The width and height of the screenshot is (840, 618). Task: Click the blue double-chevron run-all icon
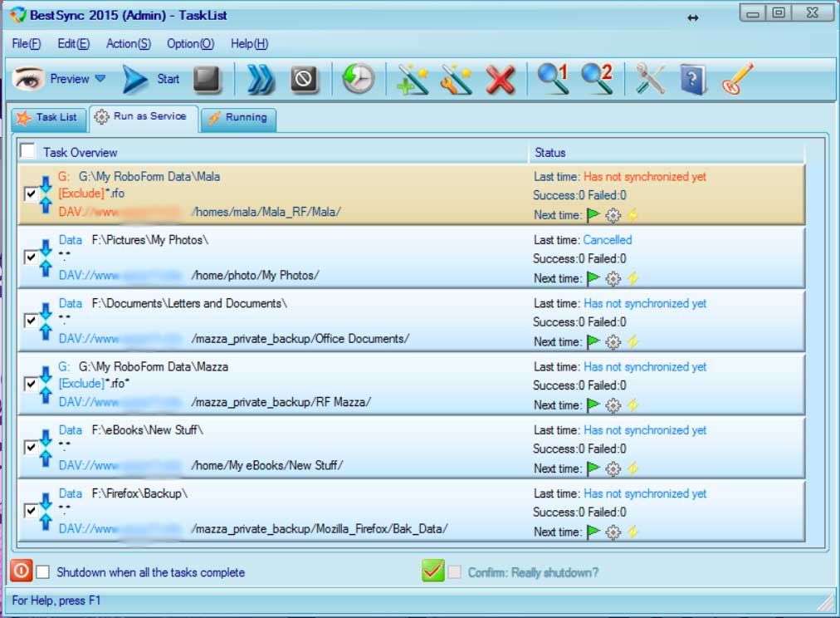point(261,80)
